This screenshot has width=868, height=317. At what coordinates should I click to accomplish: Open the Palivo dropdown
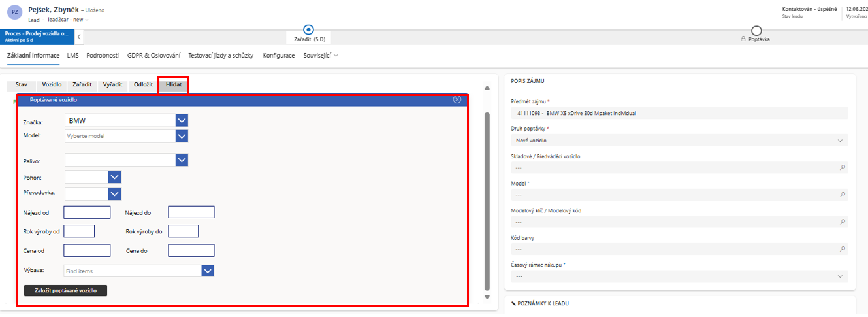[182, 160]
